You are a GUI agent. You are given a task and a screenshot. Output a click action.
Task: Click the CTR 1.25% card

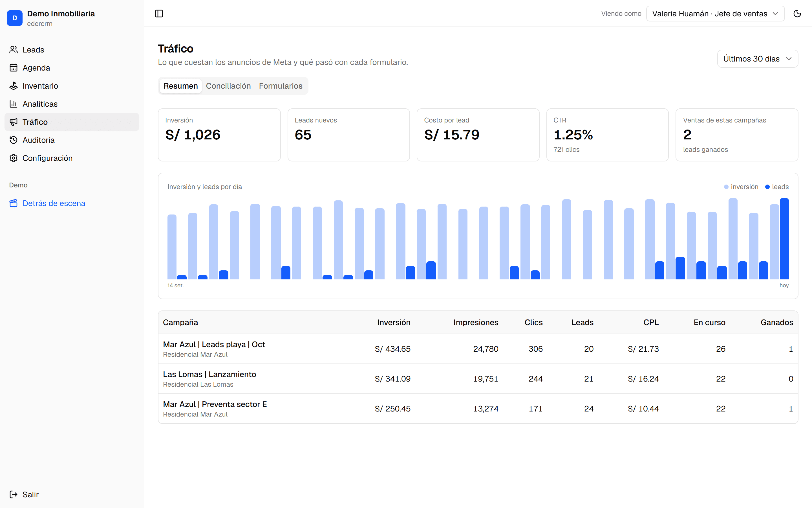607,135
